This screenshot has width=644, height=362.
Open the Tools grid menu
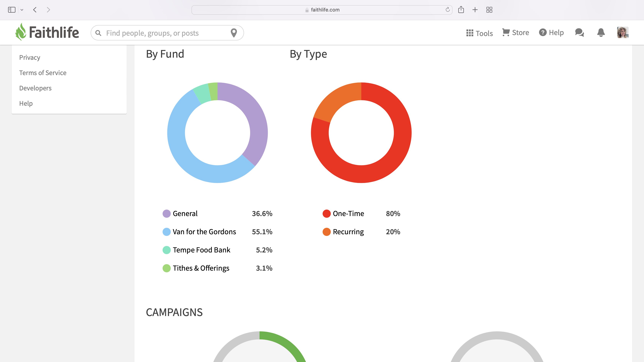(x=479, y=33)
